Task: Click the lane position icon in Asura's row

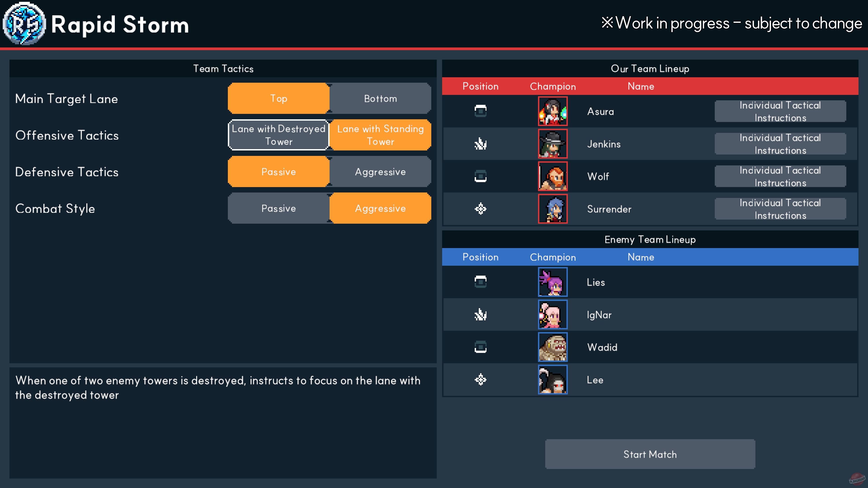Action: (481, 111)
